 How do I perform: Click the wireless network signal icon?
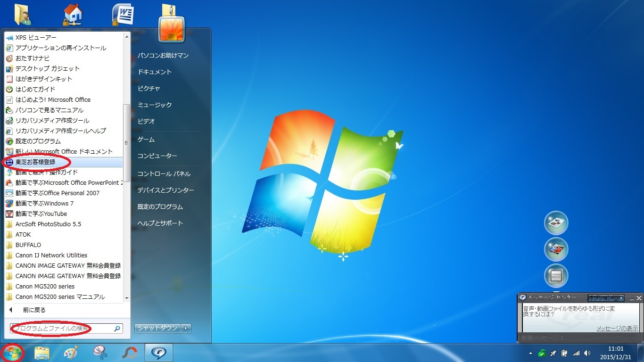point(576,353)
